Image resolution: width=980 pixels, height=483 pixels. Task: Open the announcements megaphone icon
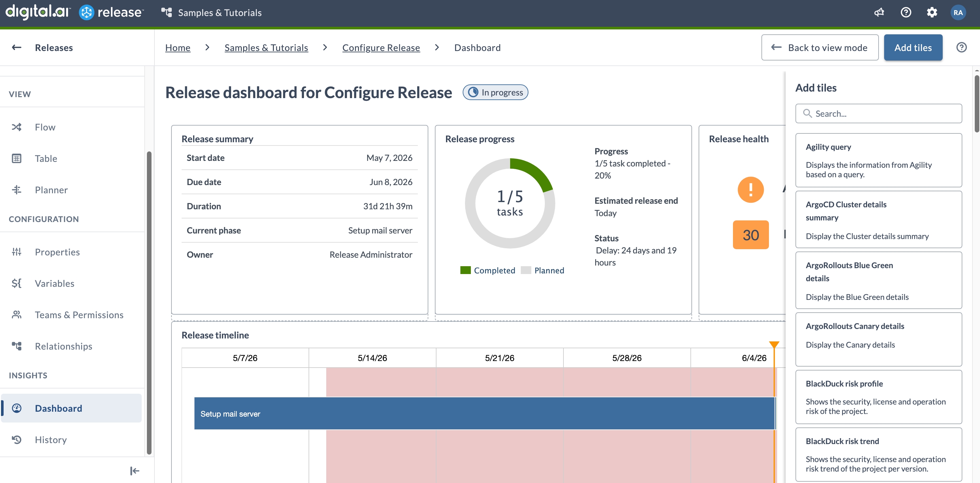[879, 12]
